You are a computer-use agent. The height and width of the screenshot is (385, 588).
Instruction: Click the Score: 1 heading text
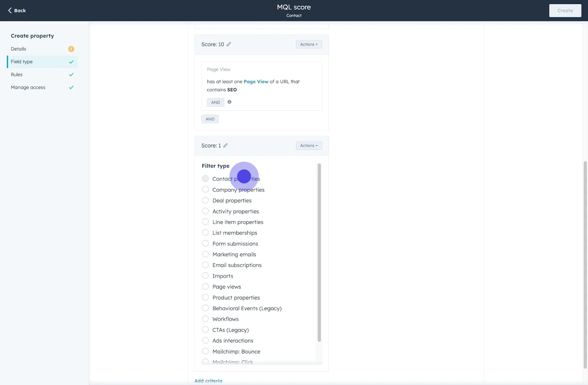click(x=211, y=146)
